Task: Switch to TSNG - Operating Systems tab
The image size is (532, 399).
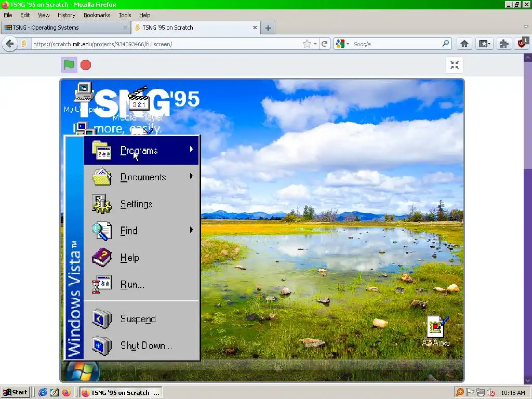Action: tap(65, 28)
